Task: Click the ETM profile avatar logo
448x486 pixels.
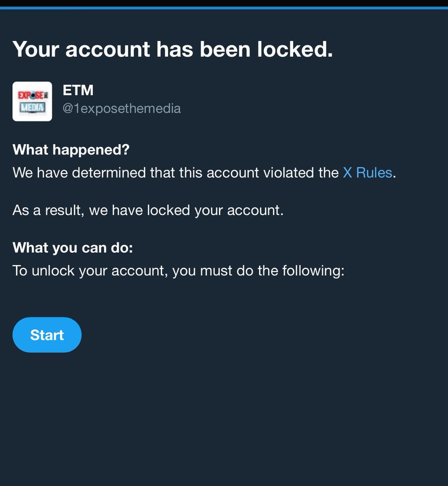Action: tap(32, 102)
